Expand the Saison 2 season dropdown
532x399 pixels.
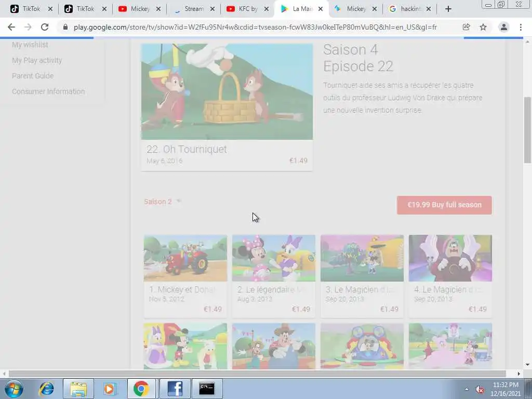[163, 202]
